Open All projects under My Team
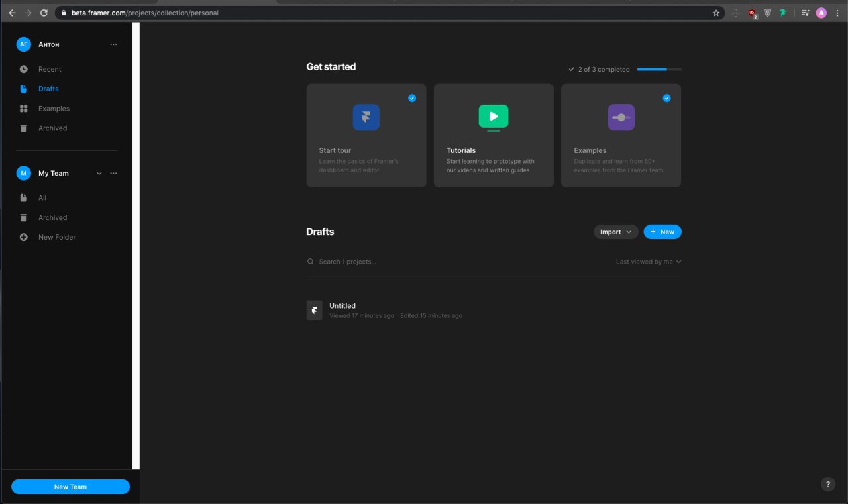Screen dimensions: 848x504 42,198
